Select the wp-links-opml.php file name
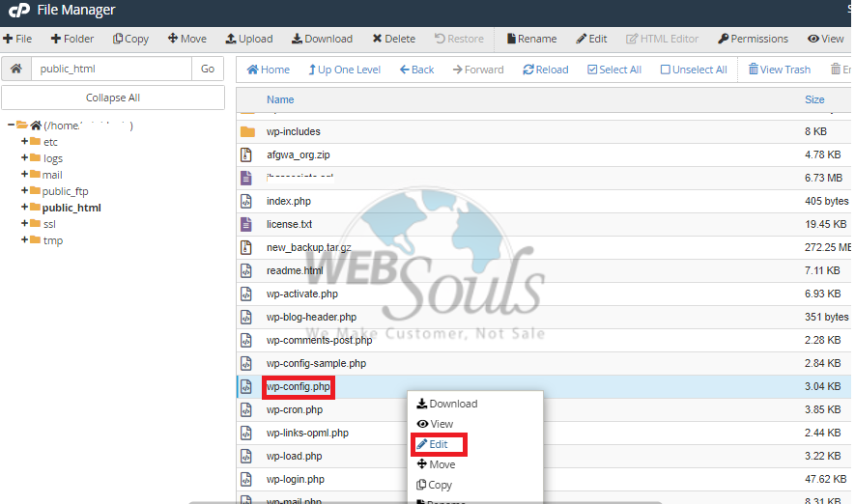855x504 pixels. [x=307, y=433]
